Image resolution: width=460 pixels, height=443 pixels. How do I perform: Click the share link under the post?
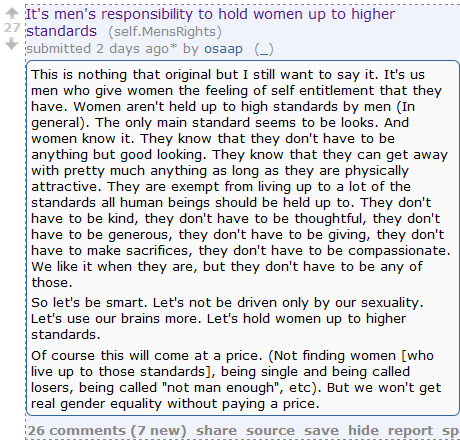pos(216,430)
